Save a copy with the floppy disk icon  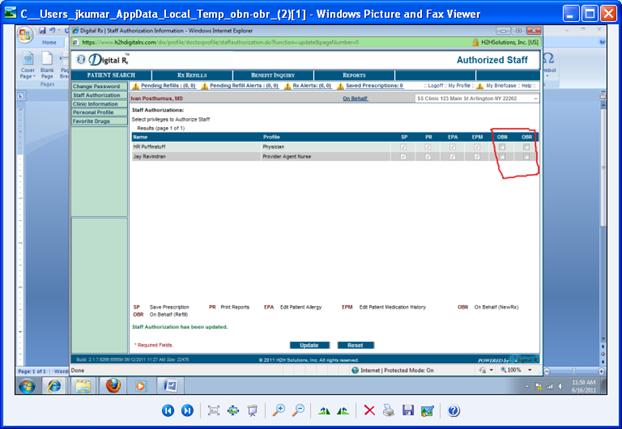408,410
